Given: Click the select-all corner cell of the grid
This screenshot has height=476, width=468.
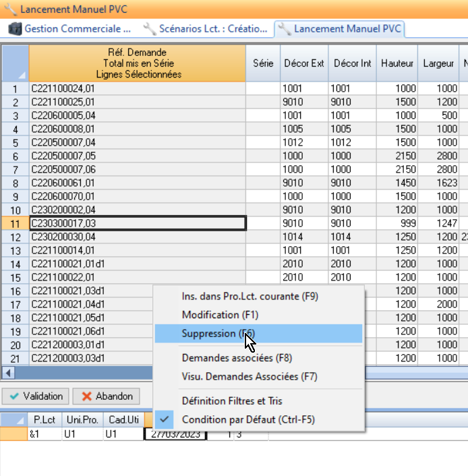Looking at the screenshot, I should tap(15, 63).
